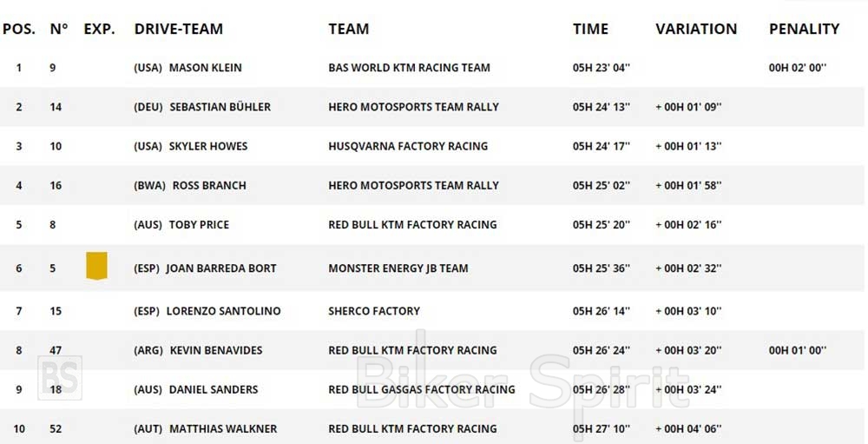Click Kevin Benavides' 00H 01' 00'' penalty

798,350
